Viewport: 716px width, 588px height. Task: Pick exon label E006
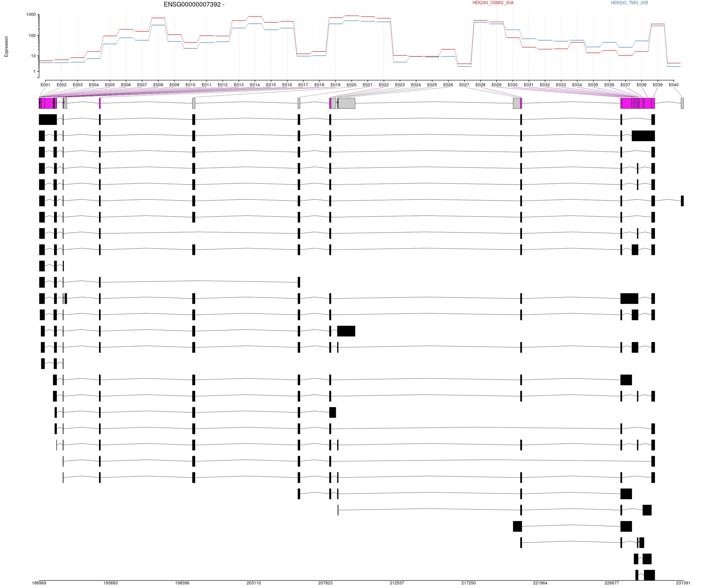[x=126, y=85]
